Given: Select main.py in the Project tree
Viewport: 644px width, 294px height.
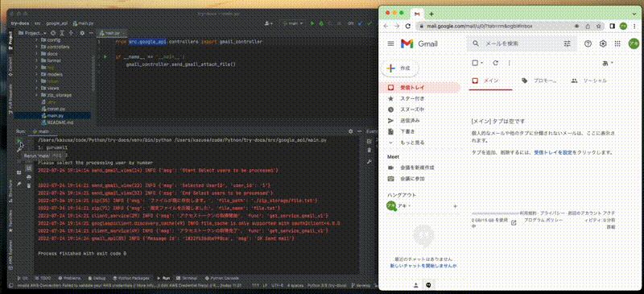Looking at the screenshot, I should coord(56,116).
